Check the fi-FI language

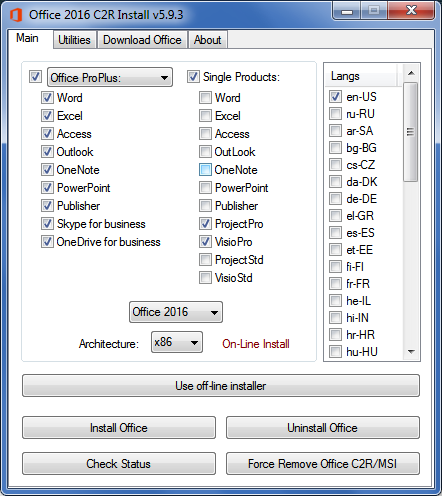335,267
